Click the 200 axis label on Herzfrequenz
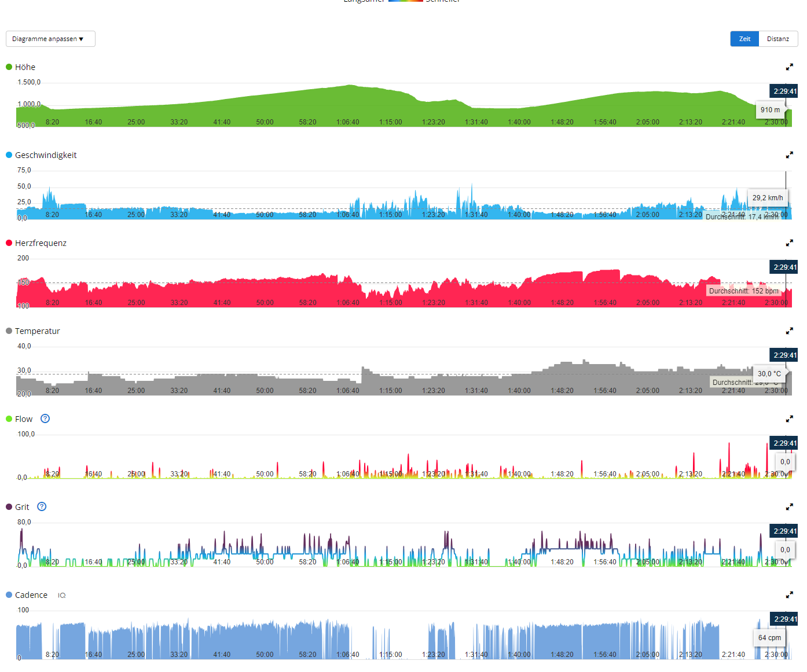The height and width of the screenshot is (672, 807). [x=23, y=258]
